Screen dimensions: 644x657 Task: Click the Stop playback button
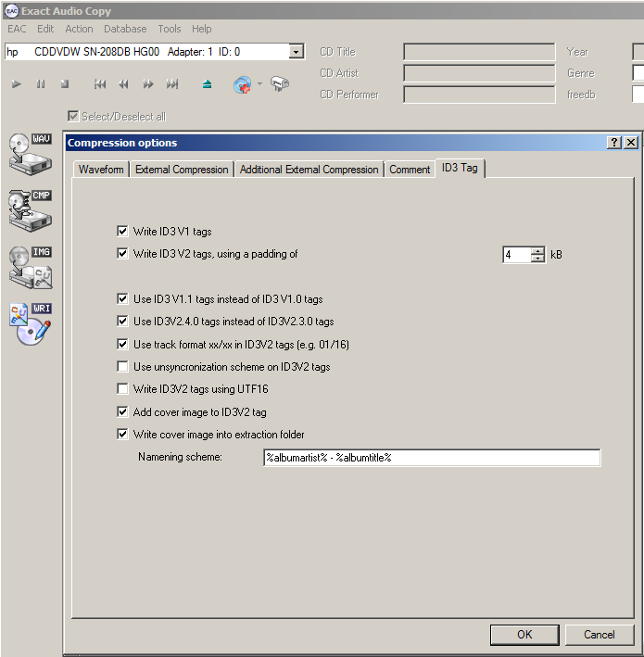65,84
